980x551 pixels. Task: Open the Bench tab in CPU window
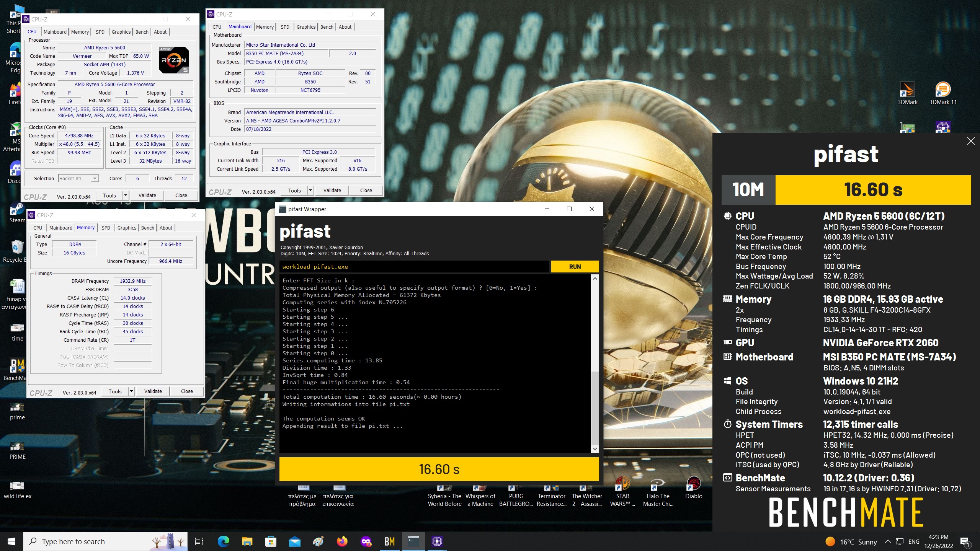coord(142,32)
